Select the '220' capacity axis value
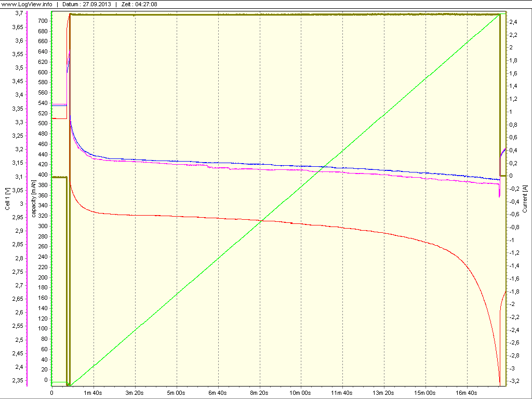 [x=43, y=268]
